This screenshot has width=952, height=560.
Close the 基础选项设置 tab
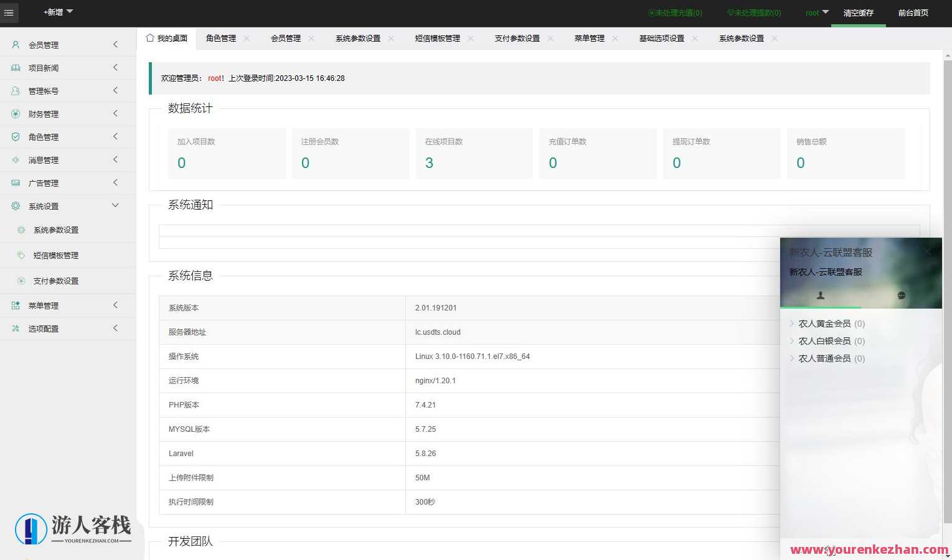[x=695, y=39]
